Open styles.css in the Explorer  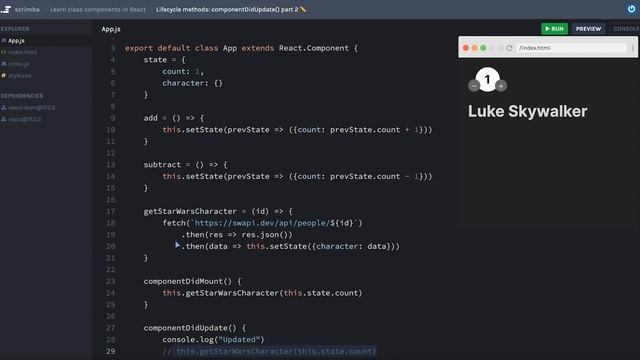[x=20, y=76]
